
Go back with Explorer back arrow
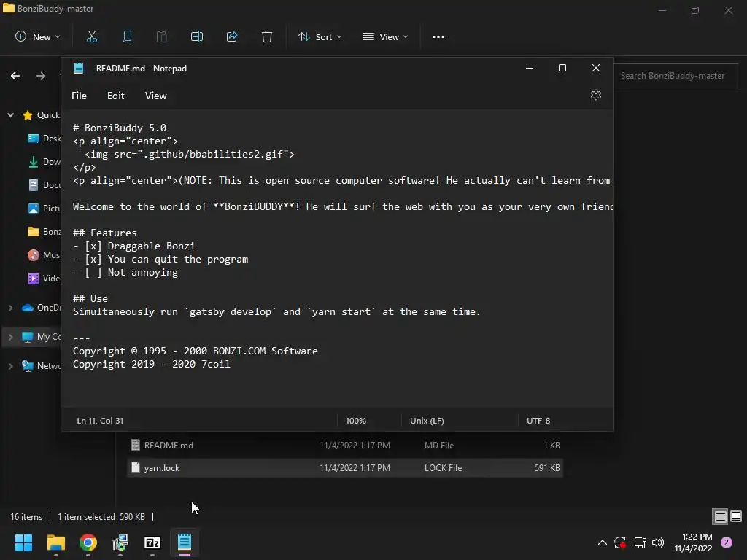point(15,76)
